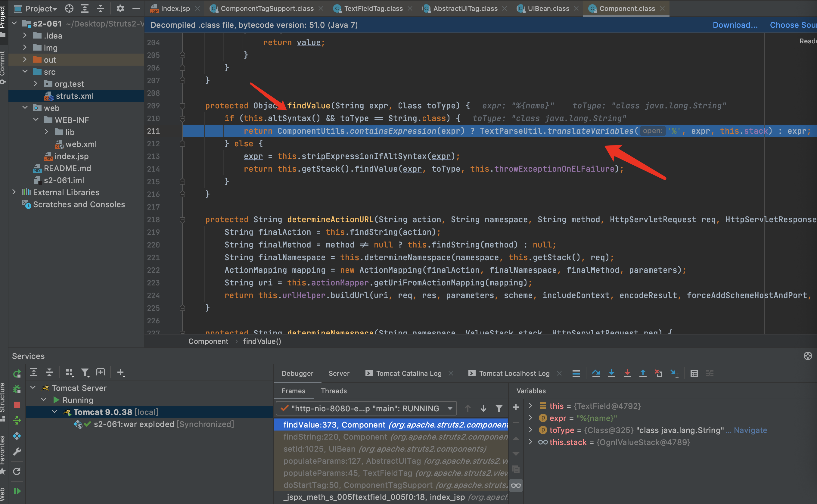Select setId:1025, UIBean frame
This screenshot has width=817, height=504.
click(391, 449)
